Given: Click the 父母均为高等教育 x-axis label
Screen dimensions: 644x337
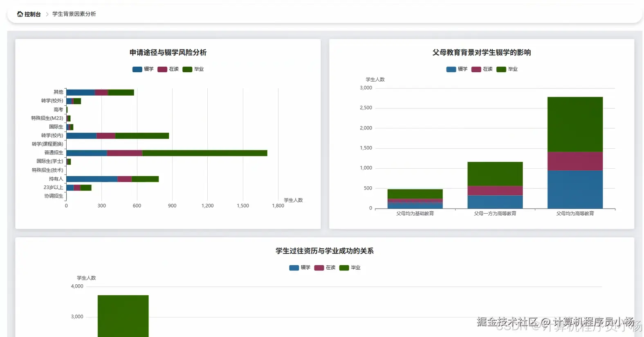Looking at the screenshot, I should (x=575, y=214).
